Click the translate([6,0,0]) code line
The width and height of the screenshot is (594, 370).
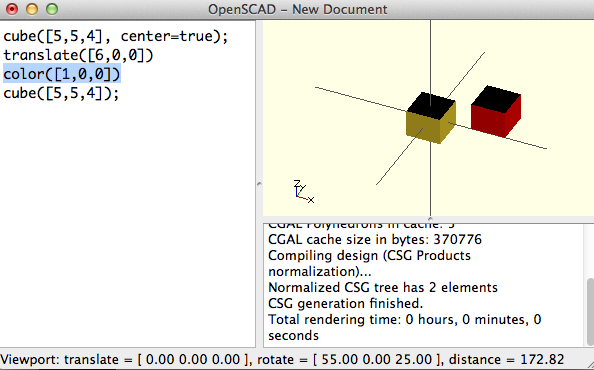click(x=78, y=55)
